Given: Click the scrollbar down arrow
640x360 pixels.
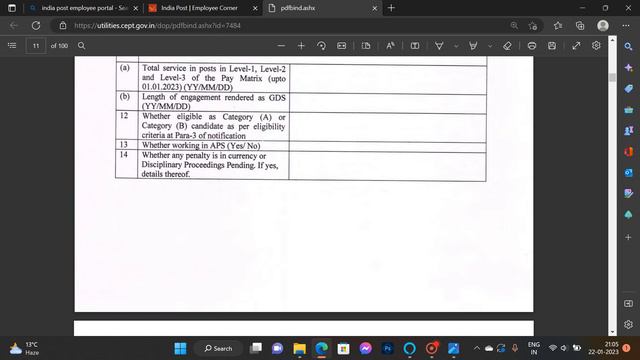Looking at the screenshot, I should [x=612, y=332].
